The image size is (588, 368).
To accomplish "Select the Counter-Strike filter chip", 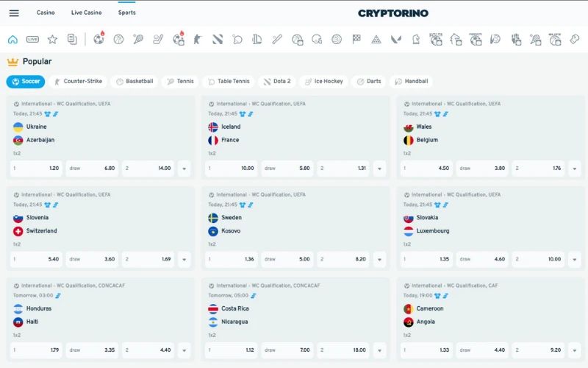I will point(78,82).
